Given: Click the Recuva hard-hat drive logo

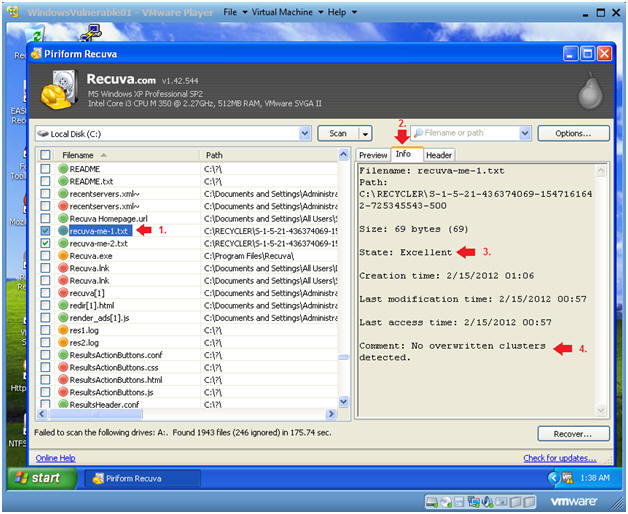Looking at the screenshot, I should click(x=58, y=91).
